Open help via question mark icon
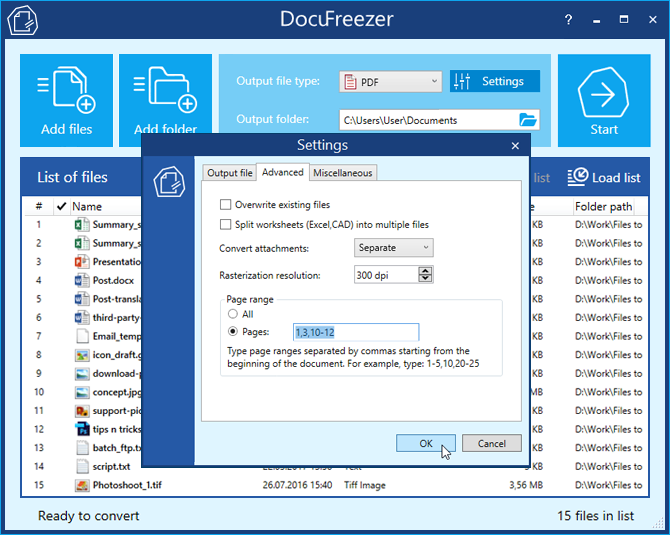Image resolution: width=670 pixels, height=535 pixels. 568,20
